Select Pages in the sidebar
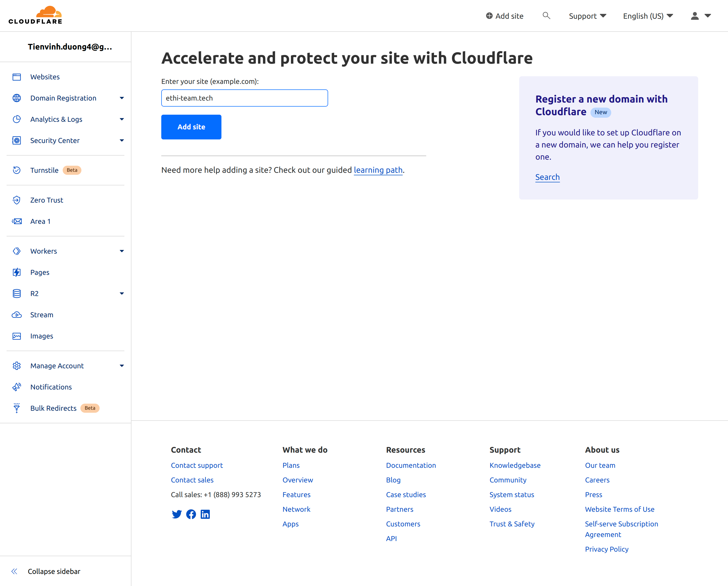The image size is (728, 586). point(40,272)
